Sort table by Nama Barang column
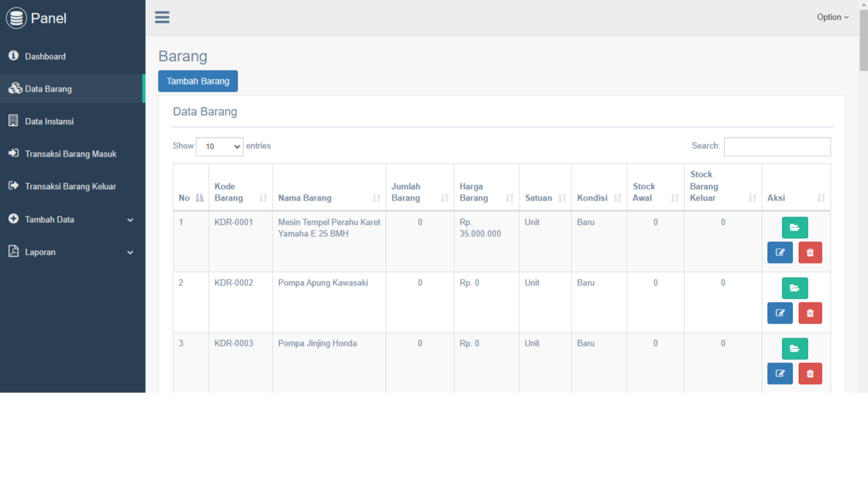 (329, 187)
